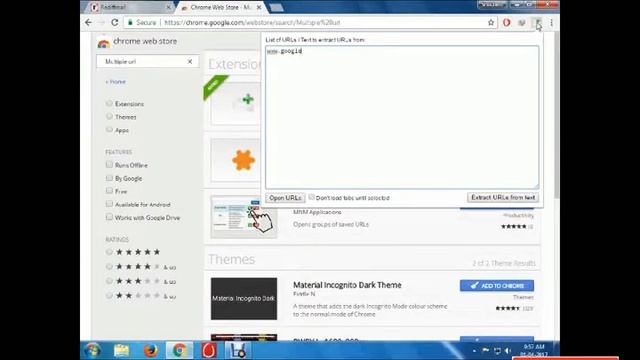Click the network icon in system tray

tap(497, 350)
